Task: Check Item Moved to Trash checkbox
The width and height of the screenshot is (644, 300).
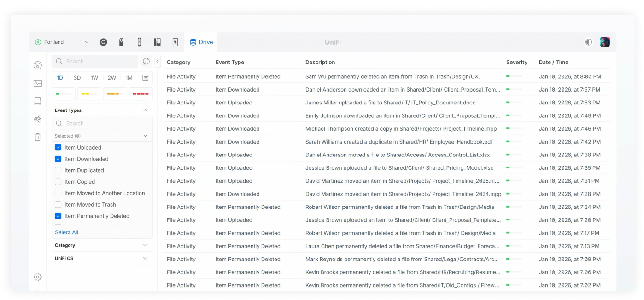Action: click(58, 205)
